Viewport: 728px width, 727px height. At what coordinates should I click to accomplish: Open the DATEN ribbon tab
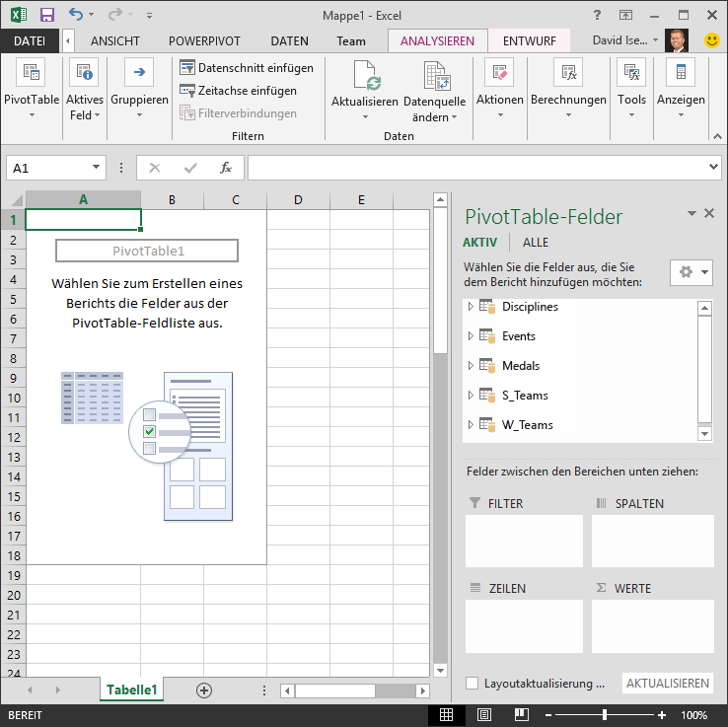[x=289, y=40]
